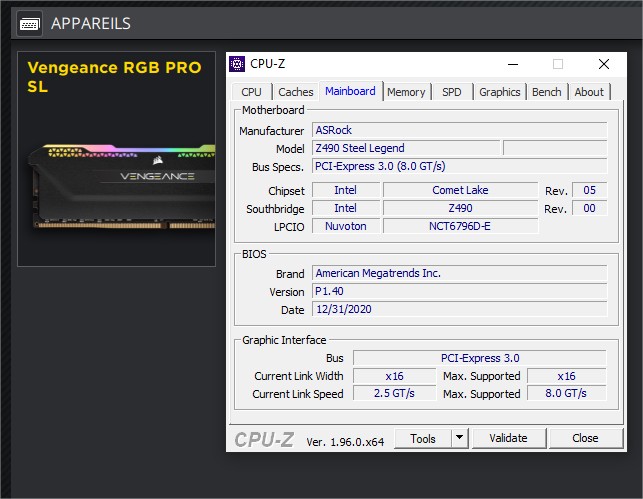Click Current Link Width value x16
Image resolution: width=643 pixels, height=499 pixels.
[x=394, y=376]
